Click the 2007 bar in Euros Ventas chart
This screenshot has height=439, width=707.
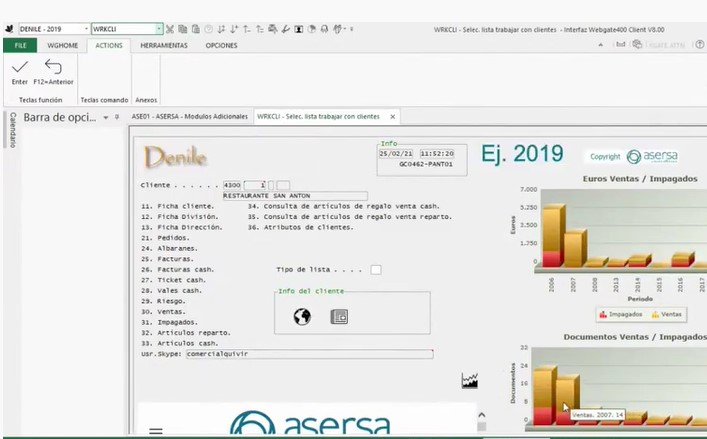[575, 248]
